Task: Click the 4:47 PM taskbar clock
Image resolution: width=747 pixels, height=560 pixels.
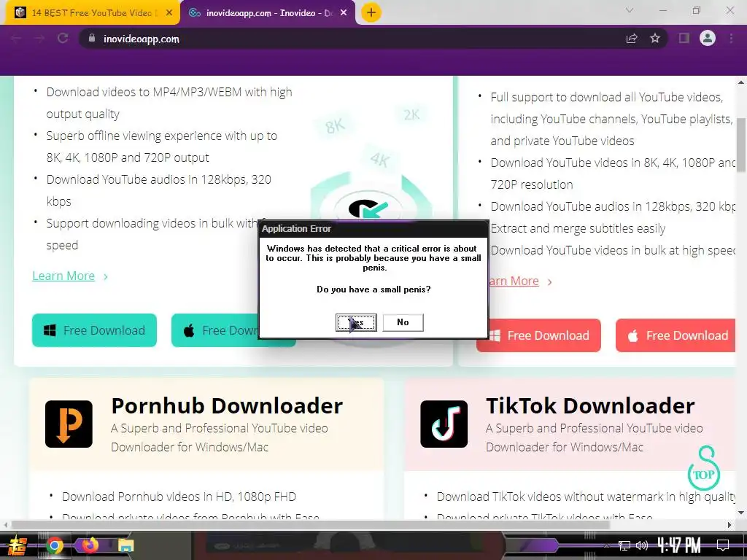Action: (679, 545)
